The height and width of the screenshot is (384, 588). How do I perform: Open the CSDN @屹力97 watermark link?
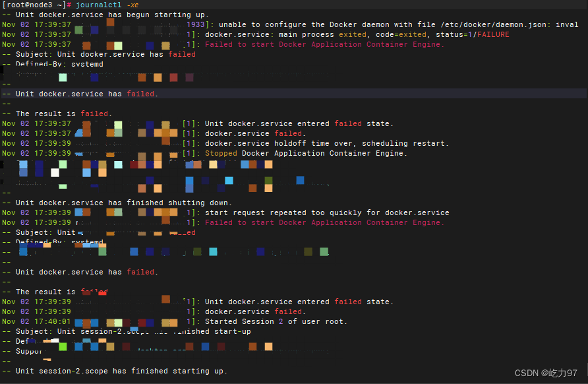click(547, 373)
